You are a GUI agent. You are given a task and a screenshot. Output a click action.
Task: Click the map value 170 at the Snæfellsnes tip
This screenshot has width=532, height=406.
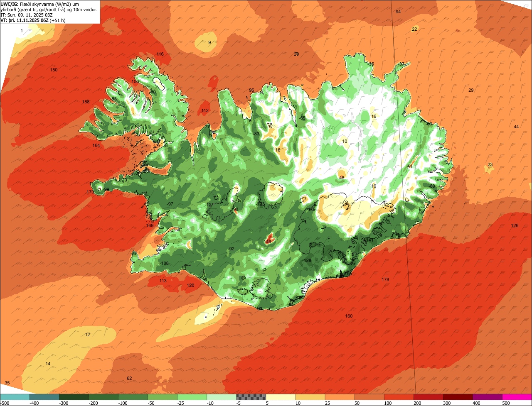tap(90, 192)
